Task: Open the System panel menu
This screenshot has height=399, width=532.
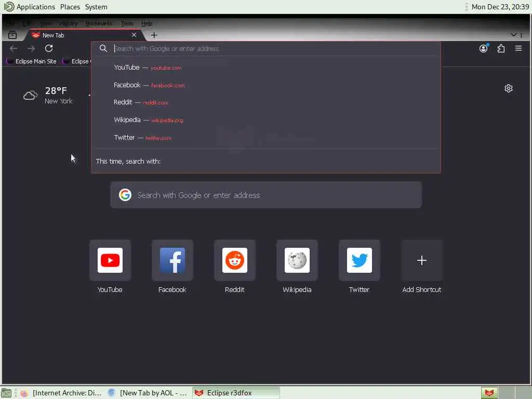Action: pyautogui.click(x=96, y=7)
